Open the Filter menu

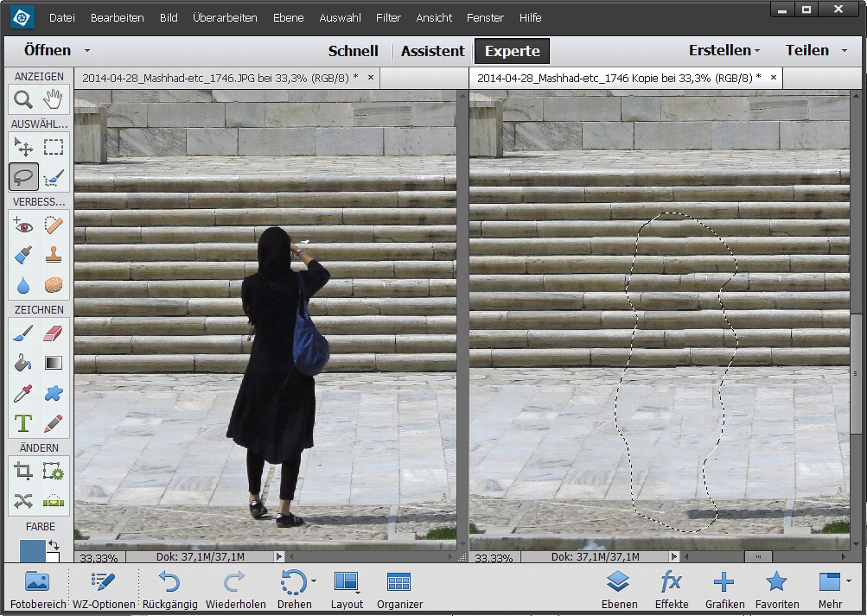pyautogui.click(x=388, y=18)
